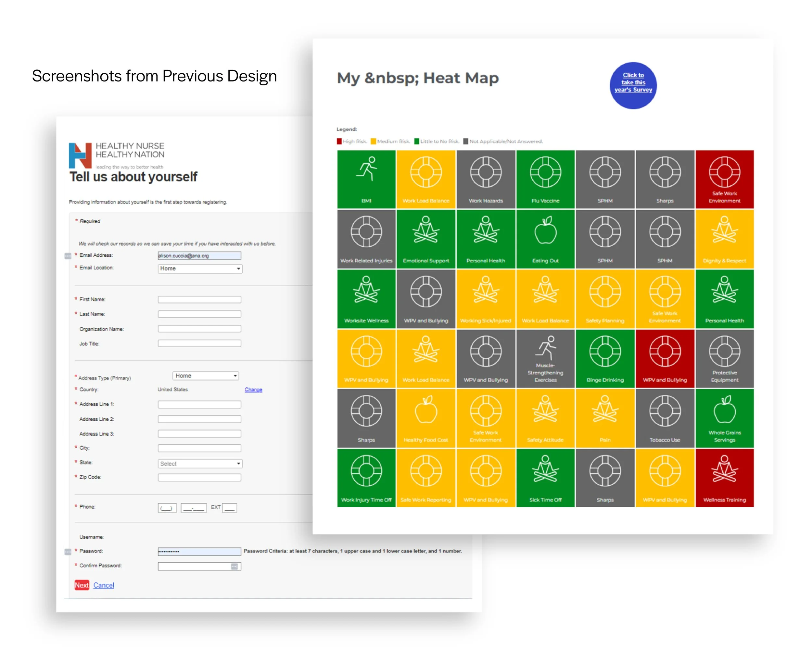Click the red Wellness Training tile
The image size is (812, 658).
coord(724,478)
